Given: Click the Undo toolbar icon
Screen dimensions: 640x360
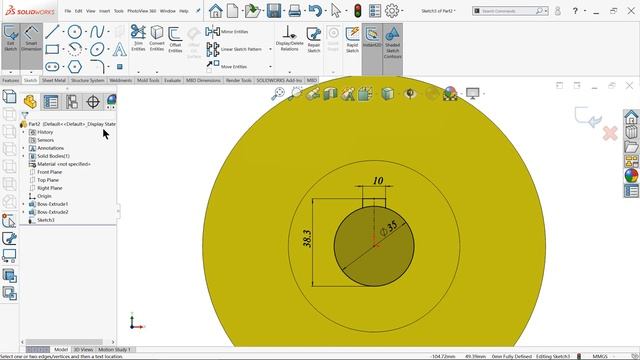Looking at the screenshot, I should click(x=315, y=11).
